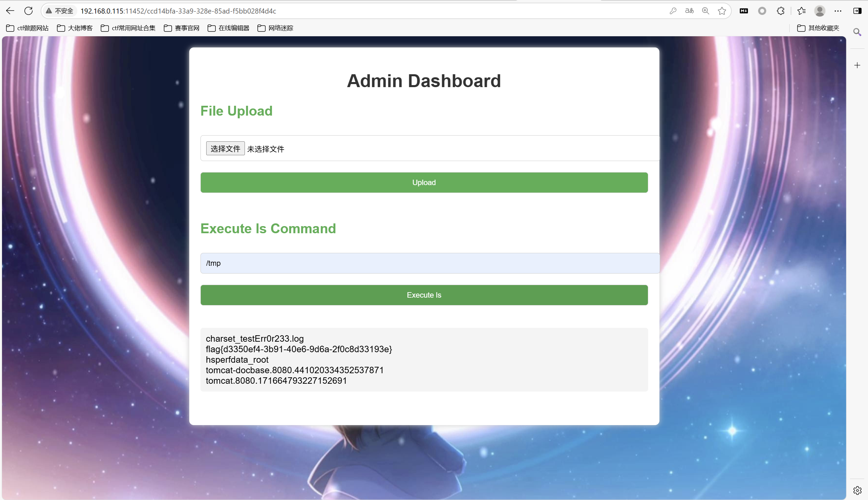The image size is (868, 500).
Task: Open the password key icon in address bar
Action: [x=673, y=11]
